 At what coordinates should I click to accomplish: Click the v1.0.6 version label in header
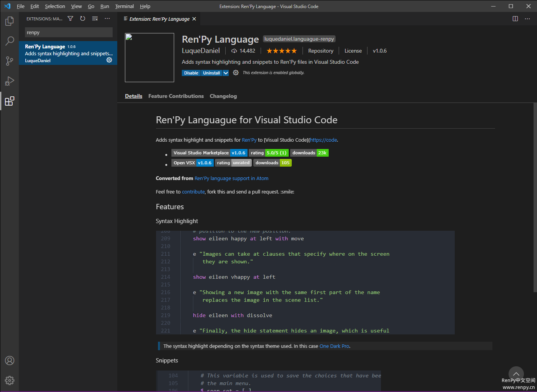(380, 51)
